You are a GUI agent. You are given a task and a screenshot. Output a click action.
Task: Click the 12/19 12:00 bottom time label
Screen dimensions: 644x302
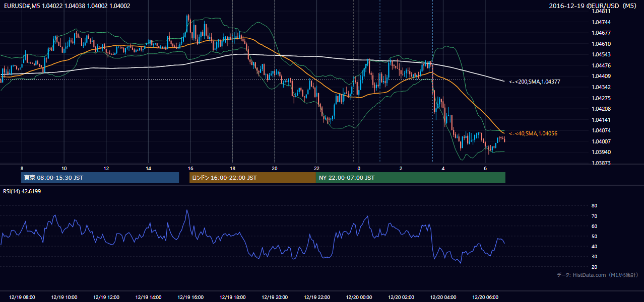pyautogui.click(x=106, y=297)
